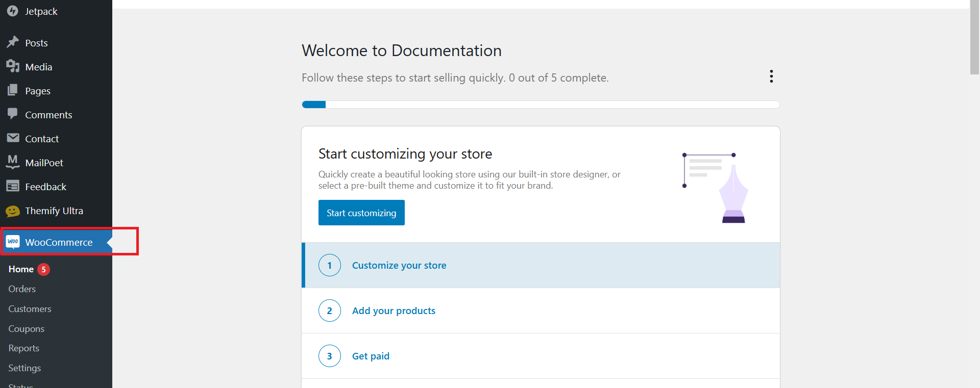The width and height of the screenshot is (980, 388).
Task: Open the Comments menu
Action: (x=48, y=115)
